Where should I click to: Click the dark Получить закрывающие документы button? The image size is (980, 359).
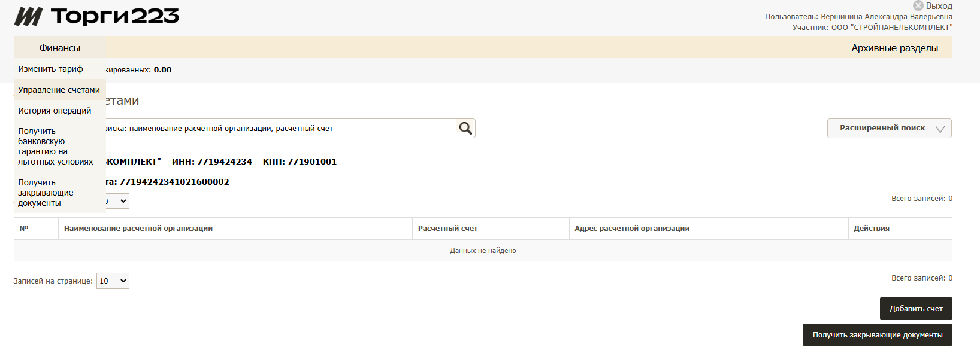coord(877,335)
